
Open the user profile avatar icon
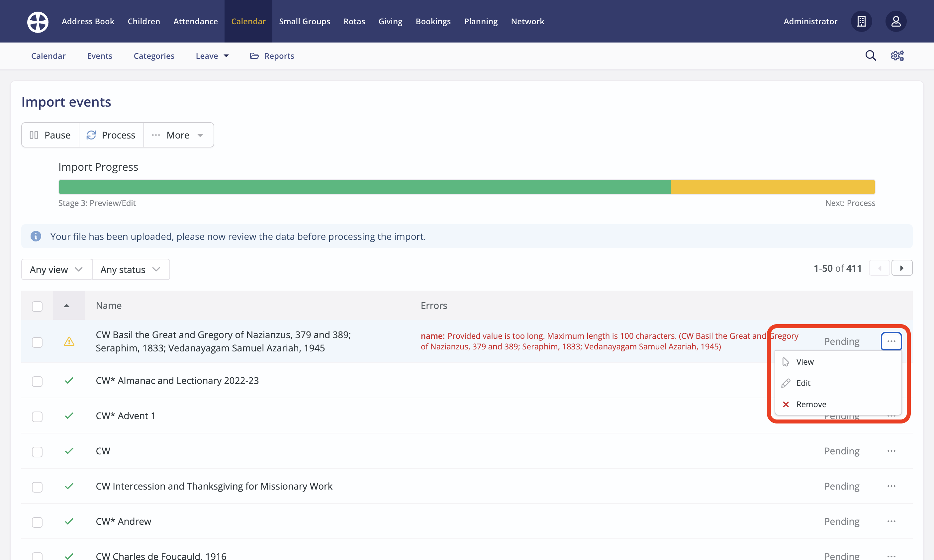[895, 22]
